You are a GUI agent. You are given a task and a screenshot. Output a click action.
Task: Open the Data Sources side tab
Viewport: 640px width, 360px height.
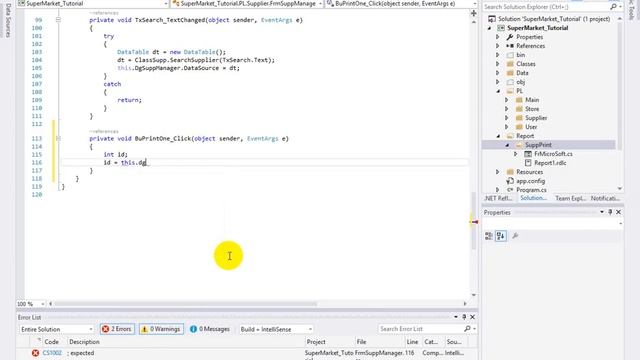[x=8, y=19]
